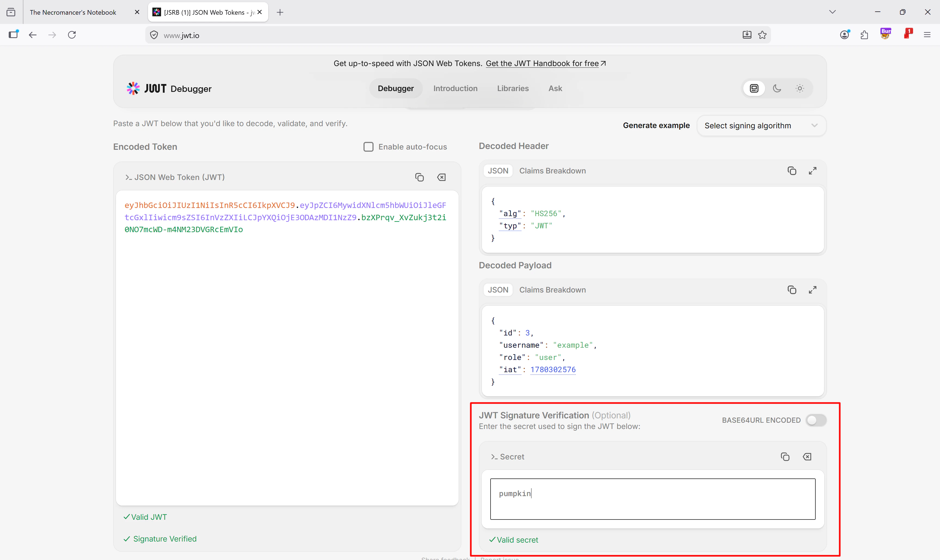940x560 pixels.
Task: Copy the secret value
Action: pyautogui.click(x=785, y=457)
